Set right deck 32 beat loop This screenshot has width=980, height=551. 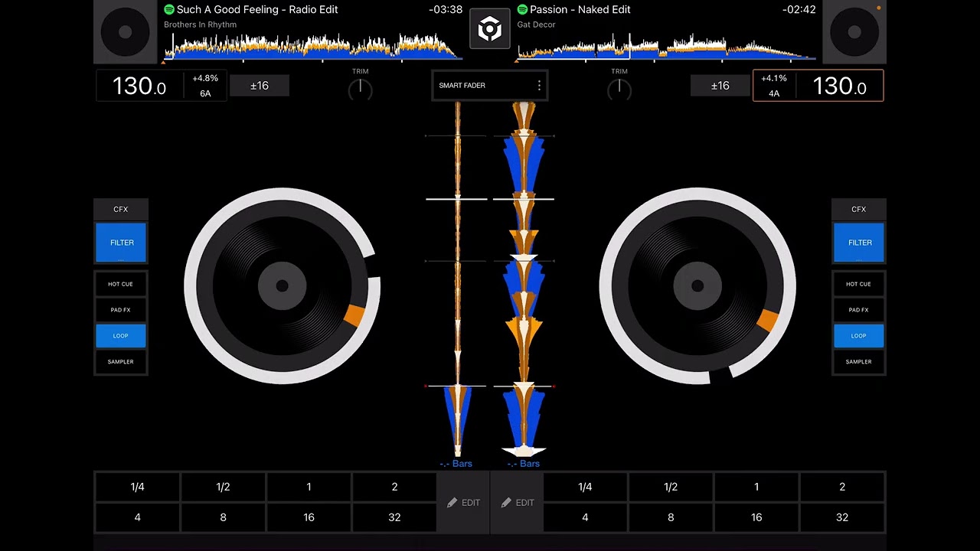(x=842, y=517)
